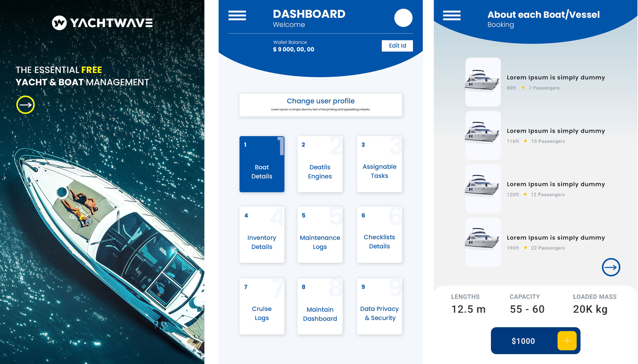Click the 7 Paasengers boat title
The height and width of the screenshot is (364, 638).
[x=556, y=78]
